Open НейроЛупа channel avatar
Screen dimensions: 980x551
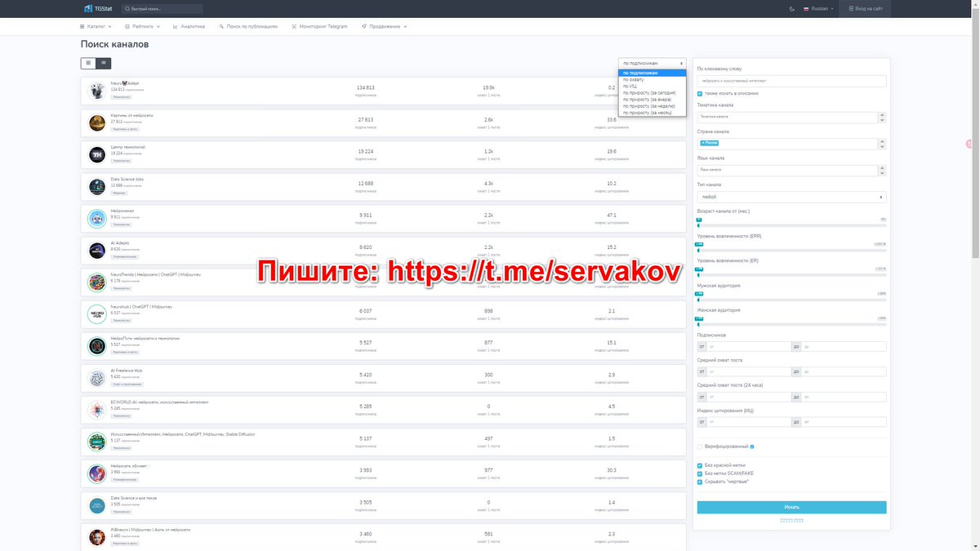[97, 346]
